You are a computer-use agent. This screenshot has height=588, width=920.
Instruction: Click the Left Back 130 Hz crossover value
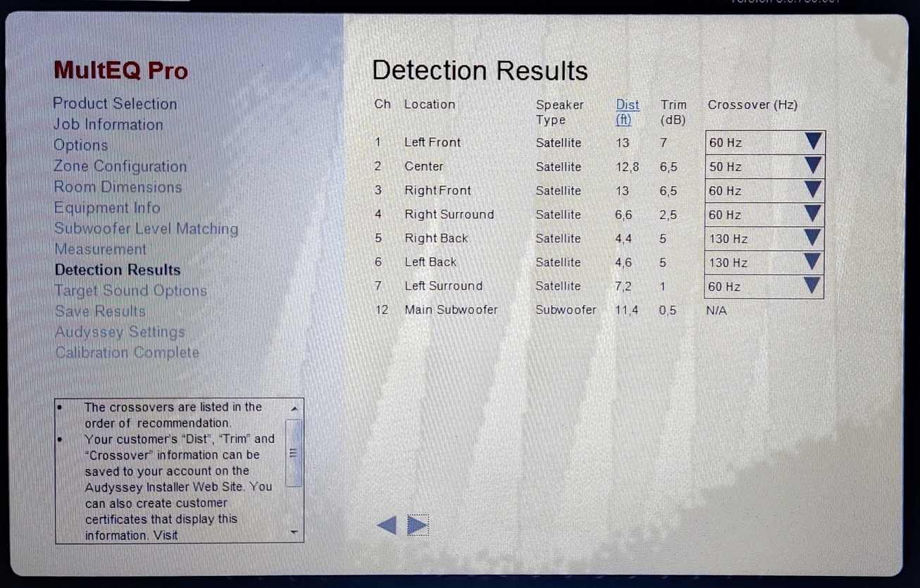pyautogui.click(x=728, y=263)
